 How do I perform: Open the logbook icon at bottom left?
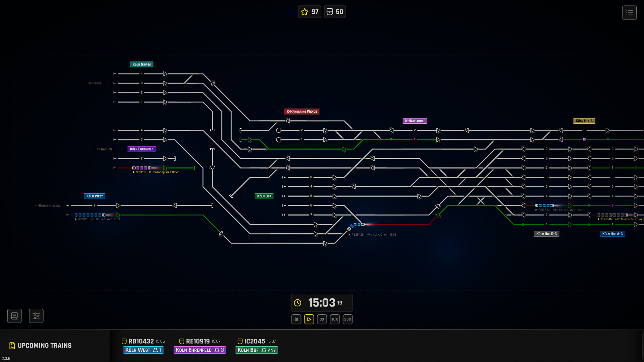14,316
